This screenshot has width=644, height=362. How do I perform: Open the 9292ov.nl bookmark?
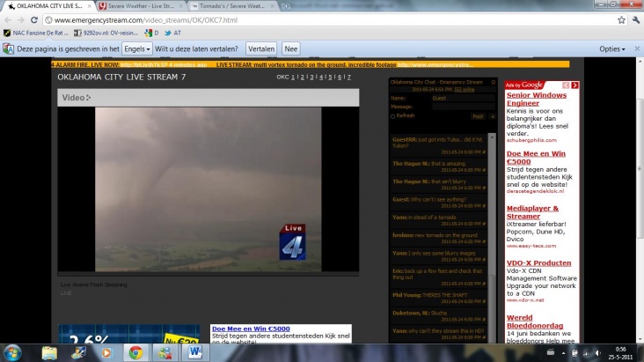(x=106, y=33)
